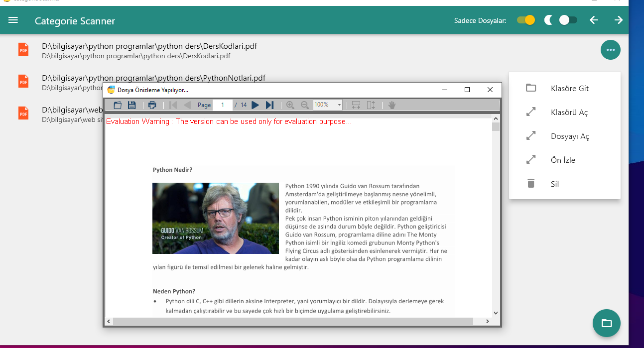Choose Klasörü Aç from the context menu
This screenshot has width=644, height=348.
tap(565, 112)
